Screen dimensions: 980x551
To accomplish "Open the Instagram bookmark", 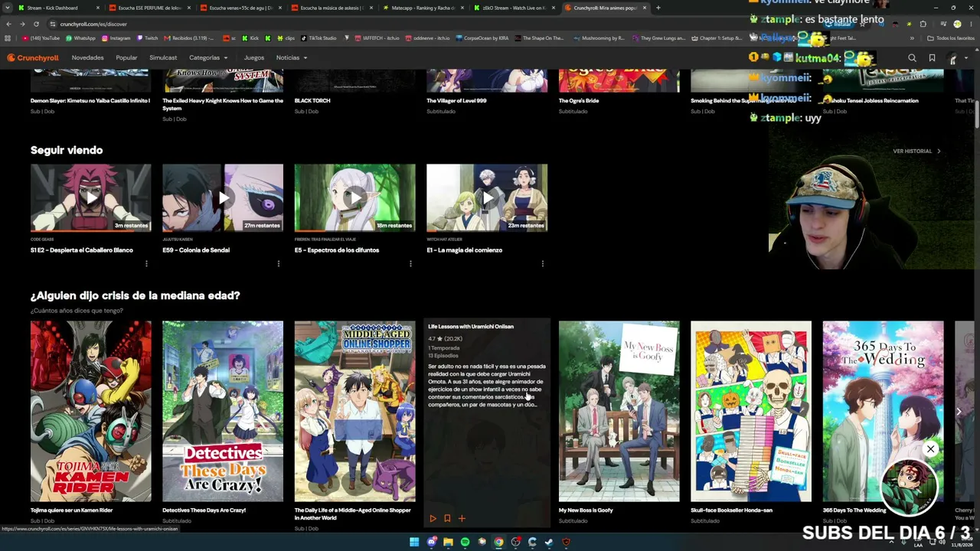I will (116, 37).
